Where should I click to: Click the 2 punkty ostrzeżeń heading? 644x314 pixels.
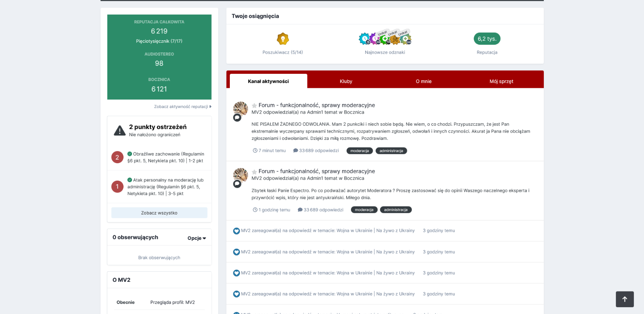point(158,127)
